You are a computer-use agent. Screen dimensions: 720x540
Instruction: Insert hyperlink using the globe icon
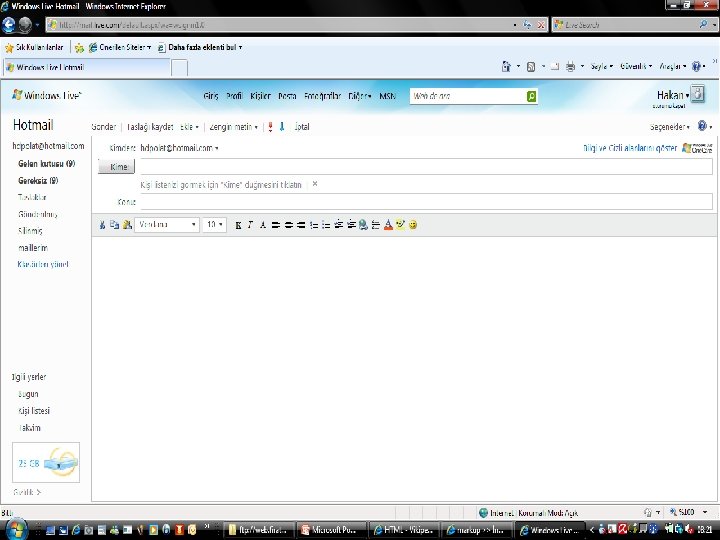tap(363, 225)
